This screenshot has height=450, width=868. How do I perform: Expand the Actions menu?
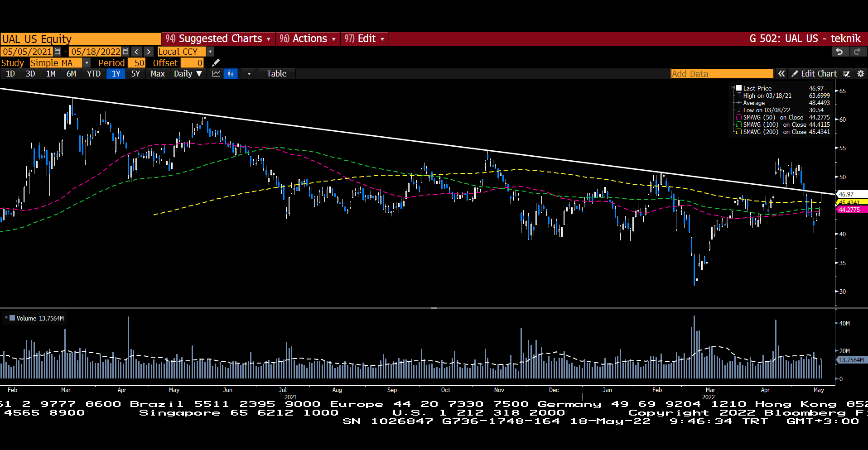307,38
